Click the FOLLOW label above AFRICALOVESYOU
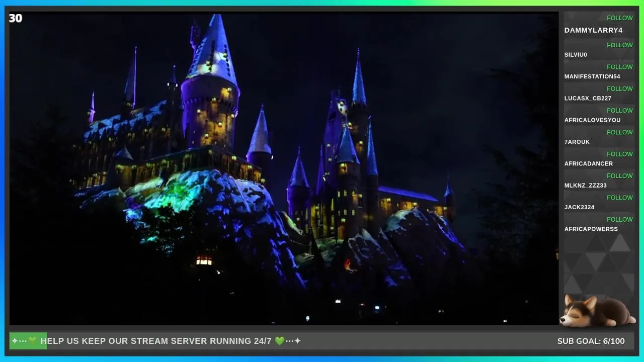The image size is (644, 362). (620, 111)
